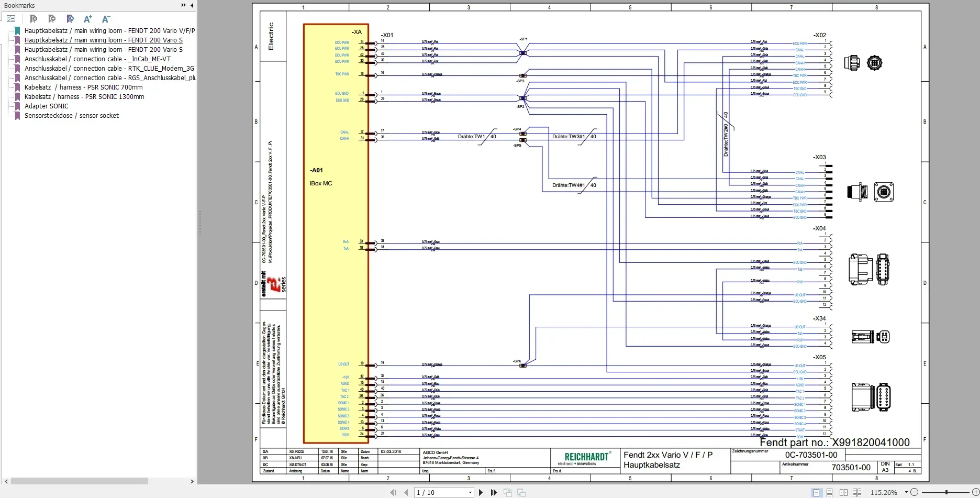Collapse the Bookmarks panel with left arrow
The height and width of the screenshot is (498, 980).
pos(192,5)
